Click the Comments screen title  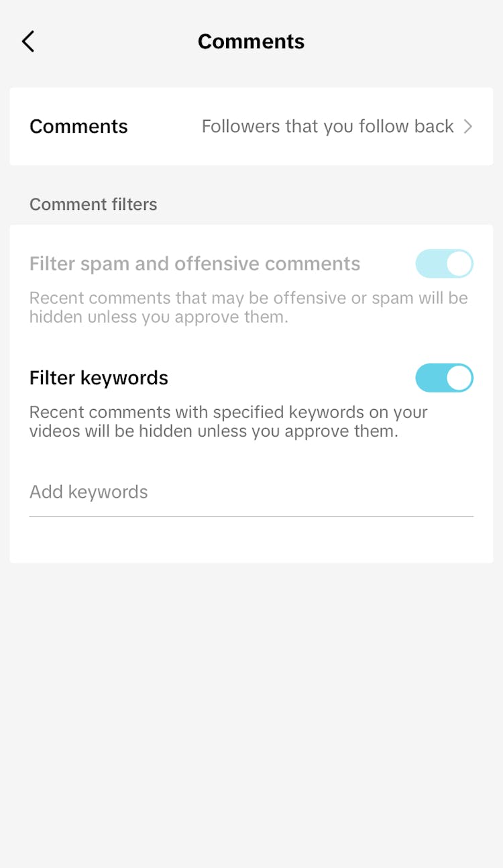coord(251,41)
